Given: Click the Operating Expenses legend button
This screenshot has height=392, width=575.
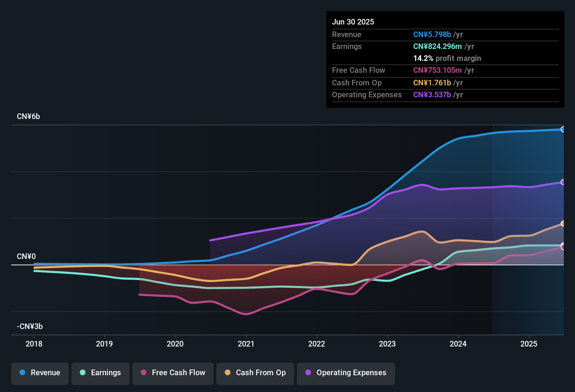Looking at the screenshot, I should [346, 373].
